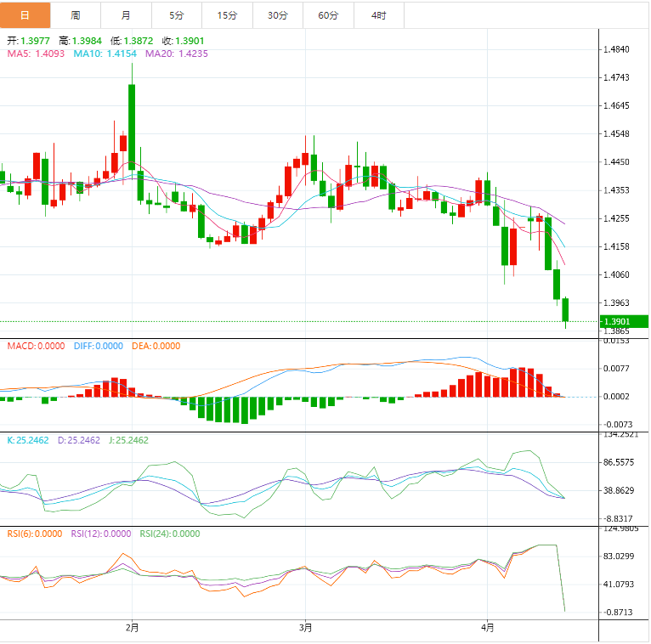Click the -8.8317 KDJ axis label
The width and height of the screenshot is (651, 644).
point(619,519)
